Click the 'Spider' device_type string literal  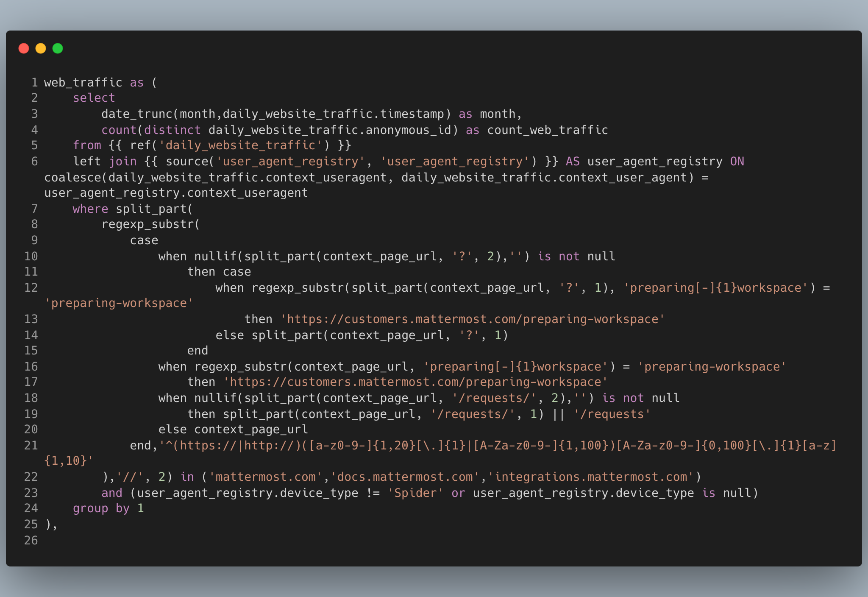point(415,493)
